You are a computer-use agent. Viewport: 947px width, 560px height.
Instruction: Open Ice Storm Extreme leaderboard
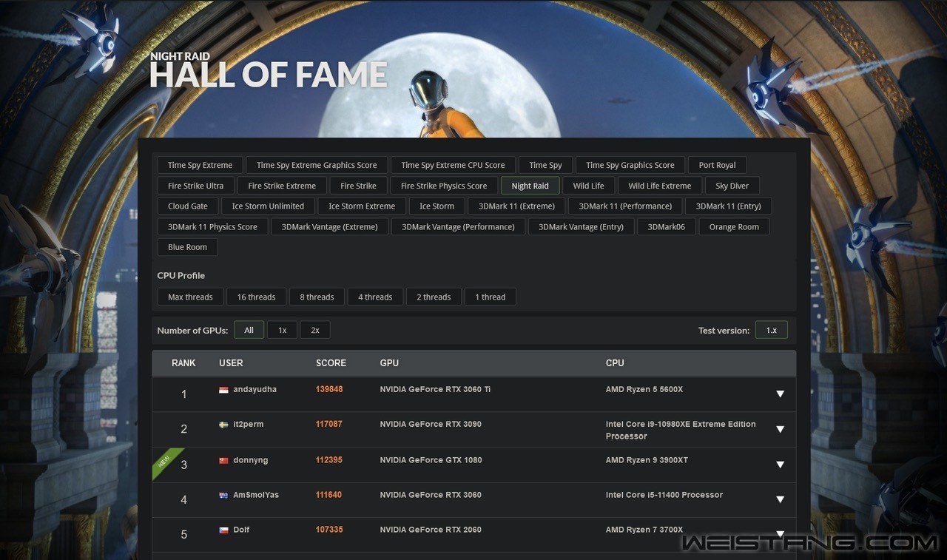[x=362, y=206]
